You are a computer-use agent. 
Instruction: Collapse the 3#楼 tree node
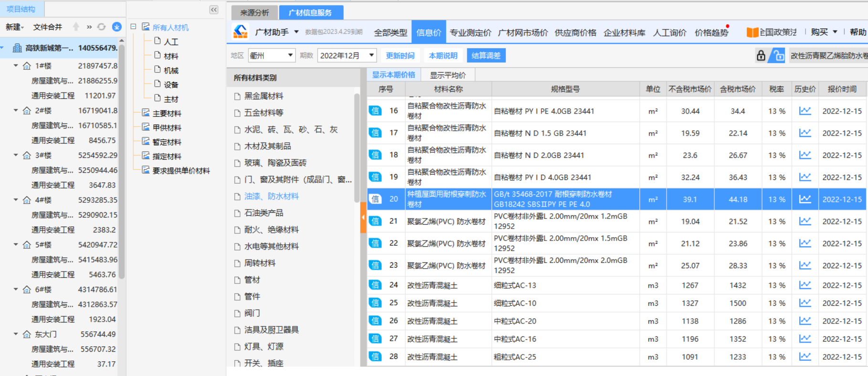pyautogui.click(x=16, y=155)
